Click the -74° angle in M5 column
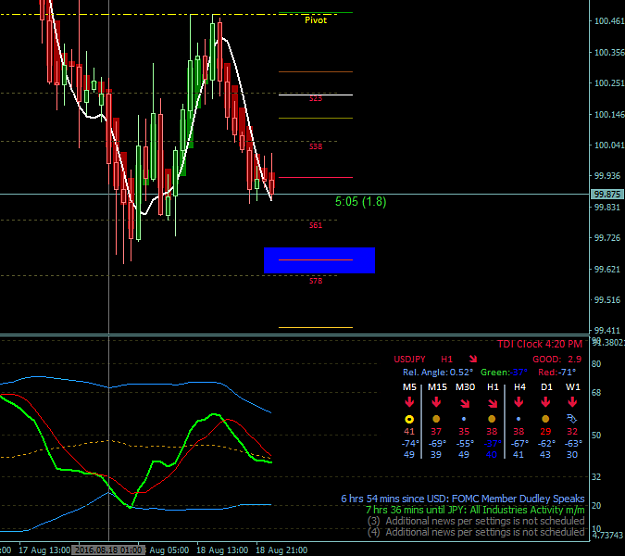The image size is (625, 556). pyautogui.click(x=410, y=443)
